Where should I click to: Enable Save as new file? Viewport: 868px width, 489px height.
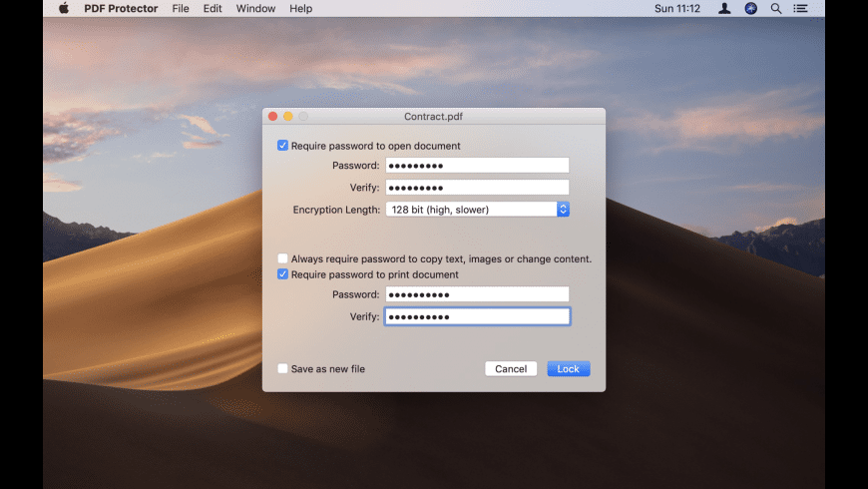point(283,368)
